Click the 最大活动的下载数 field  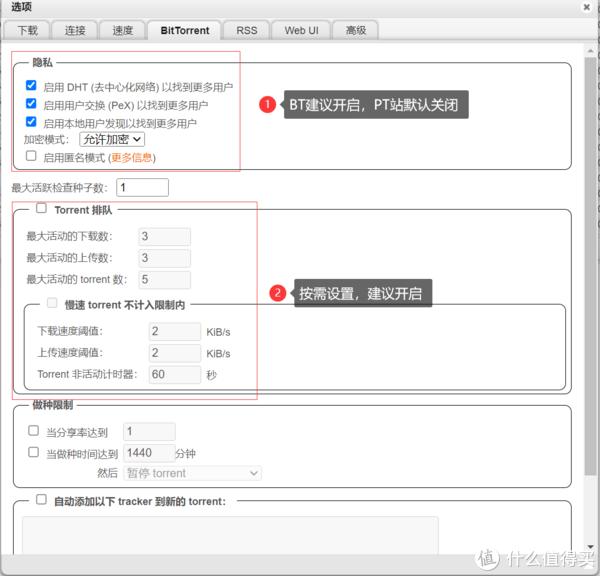[x=164, y=237]
